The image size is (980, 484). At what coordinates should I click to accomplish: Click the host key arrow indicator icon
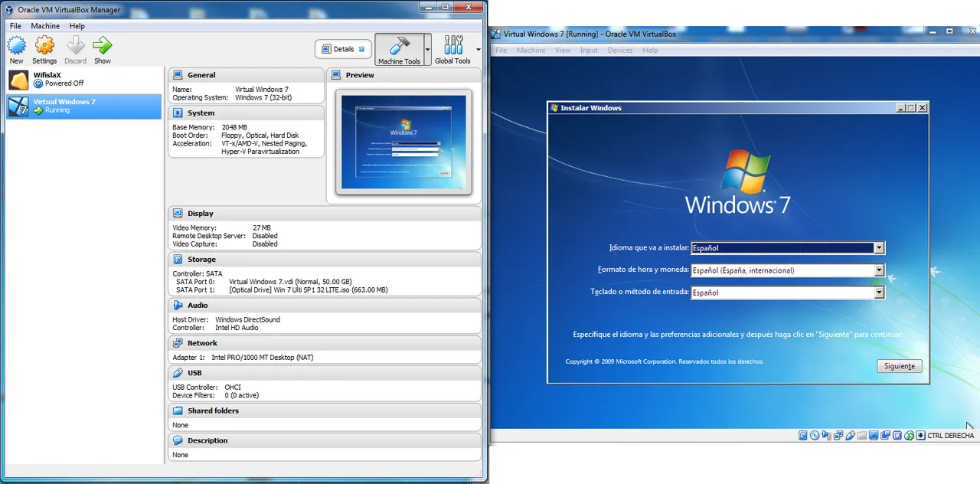920,435
